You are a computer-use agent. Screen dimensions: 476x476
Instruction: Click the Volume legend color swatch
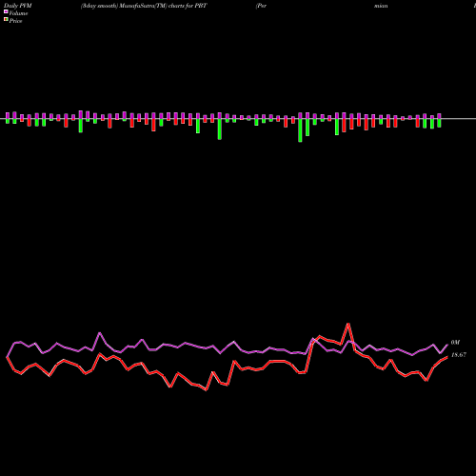6,11
